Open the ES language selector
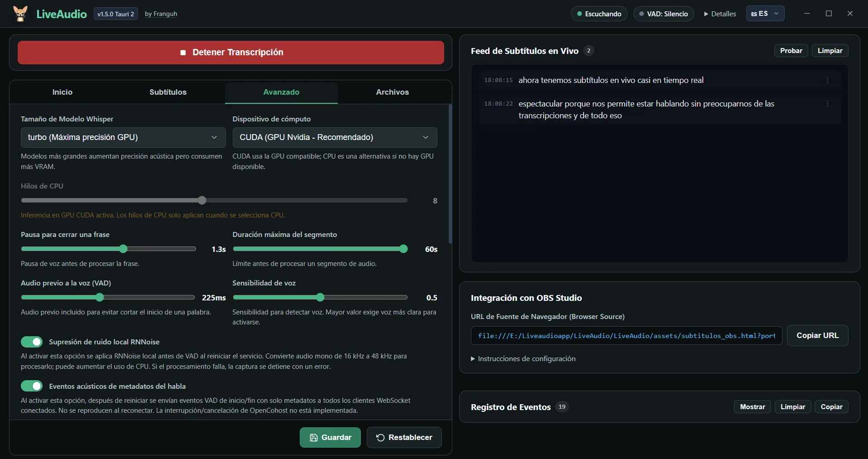 (765, 14)
